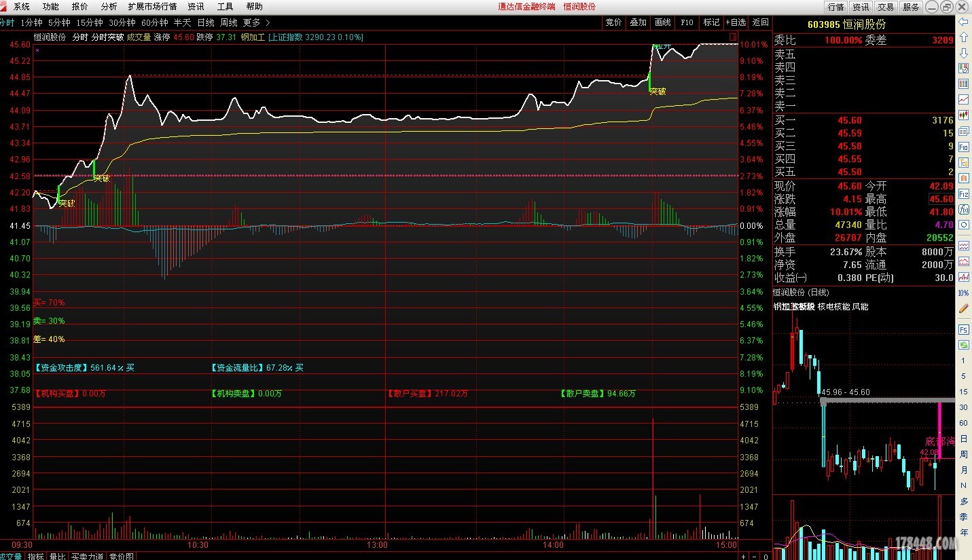Open the 工具 menu

click(x=225, y=6)
